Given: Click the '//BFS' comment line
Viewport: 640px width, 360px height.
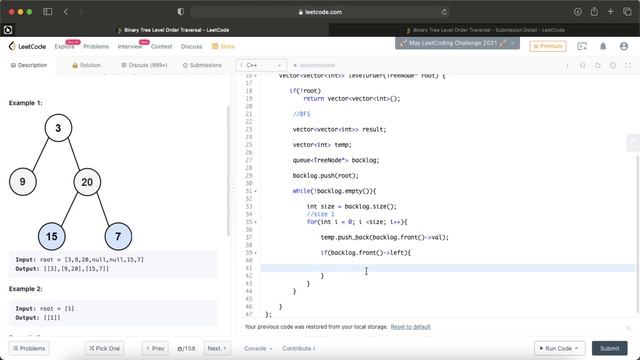Looking at the screenshot, I should pos(301,114).
